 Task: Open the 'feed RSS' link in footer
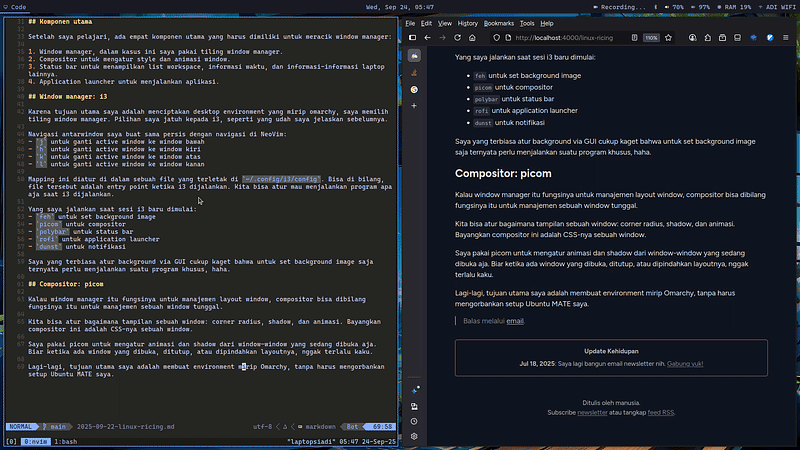point(658,412)
